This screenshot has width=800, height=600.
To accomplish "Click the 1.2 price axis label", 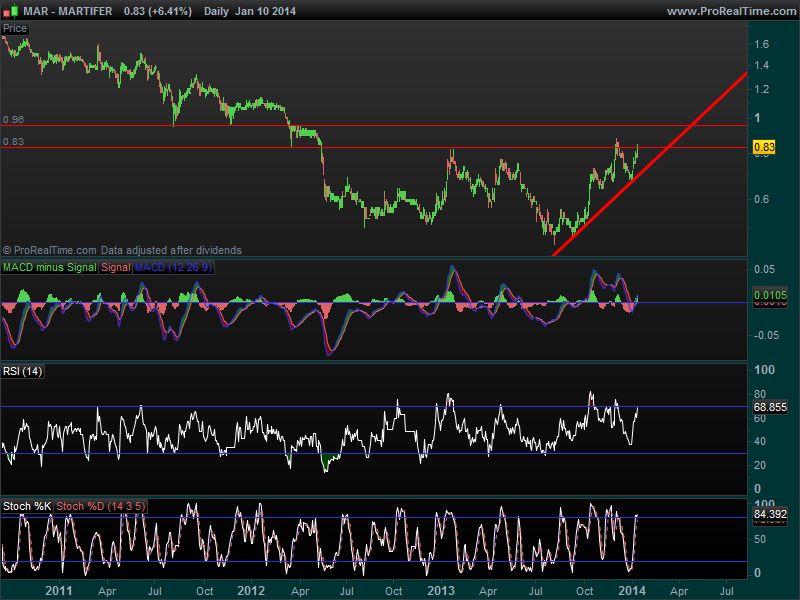I will point(762,89).
